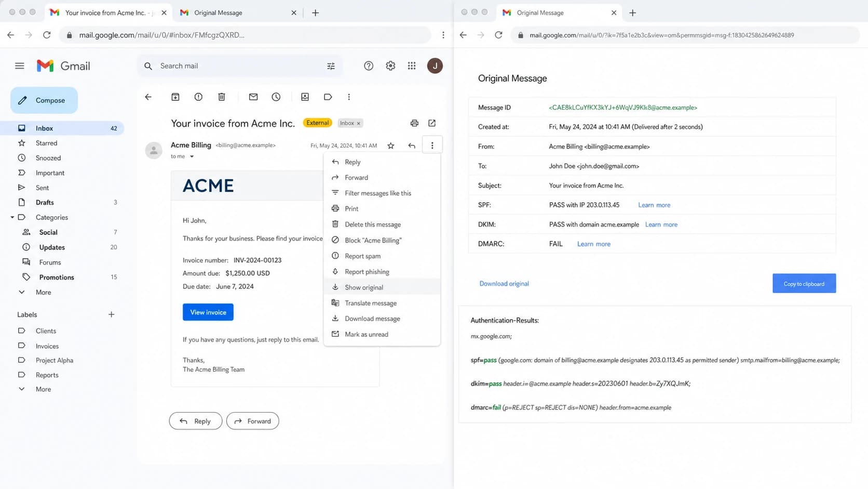Mark as unread via toolbar envelope icon
The image size is (868, 489).
click(x=253, y=97)
